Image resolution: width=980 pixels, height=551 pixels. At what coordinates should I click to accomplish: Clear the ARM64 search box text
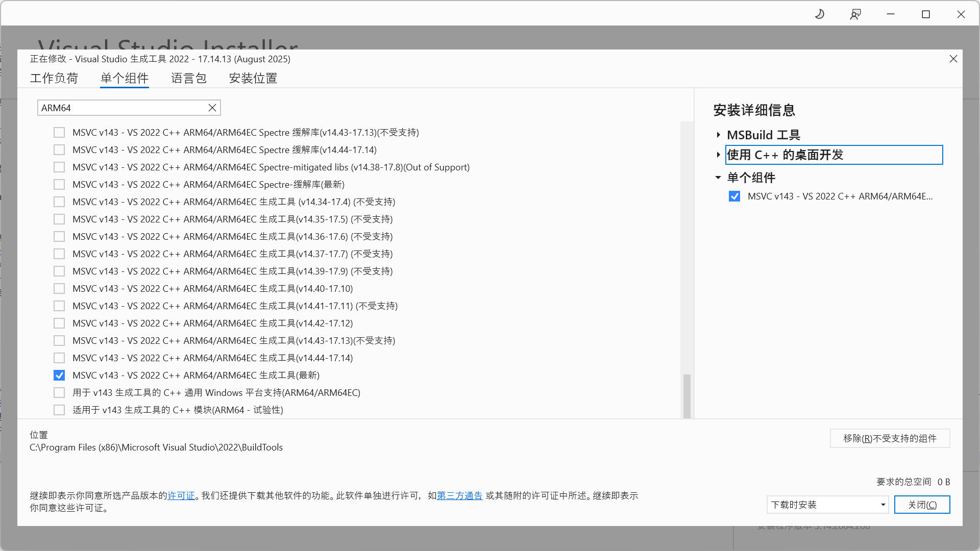212,108
